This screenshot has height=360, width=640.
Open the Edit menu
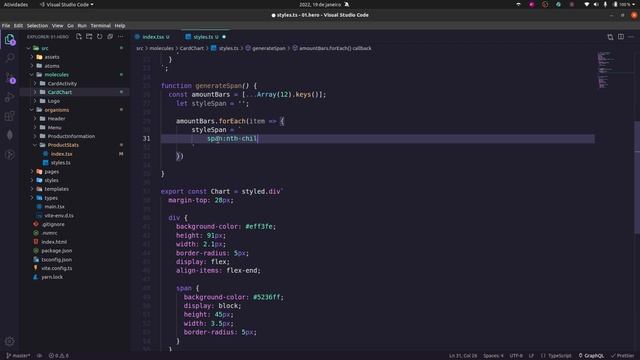[18, 25]
